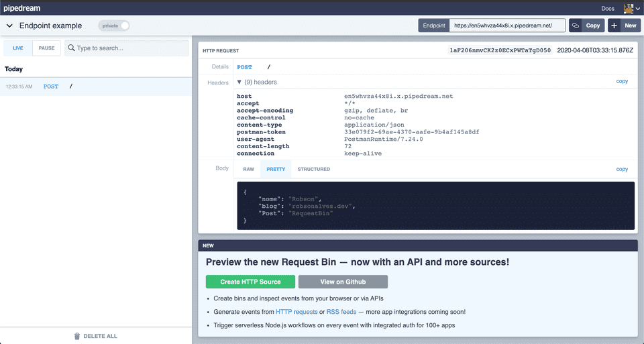Click the Today heading in request list
This screenshot has width=644, height=344.
point(13,69)
